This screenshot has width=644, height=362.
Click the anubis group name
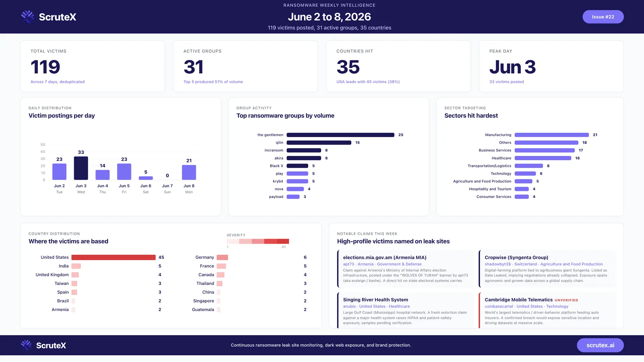(349, 306)
